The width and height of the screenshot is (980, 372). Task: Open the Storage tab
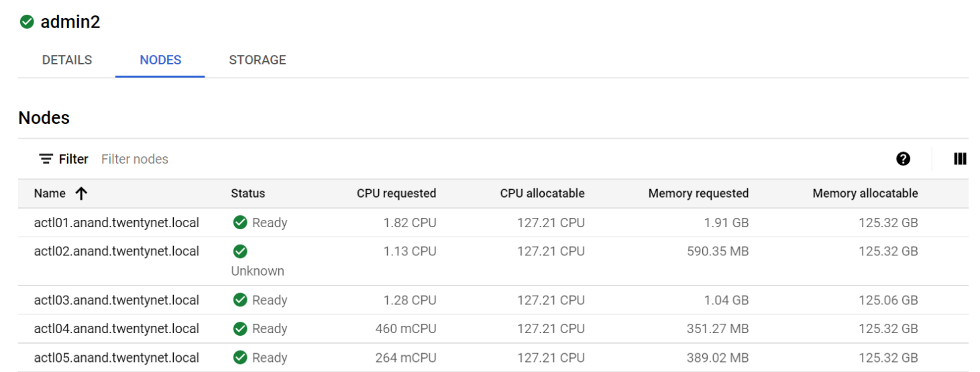(x=258, y=60)
